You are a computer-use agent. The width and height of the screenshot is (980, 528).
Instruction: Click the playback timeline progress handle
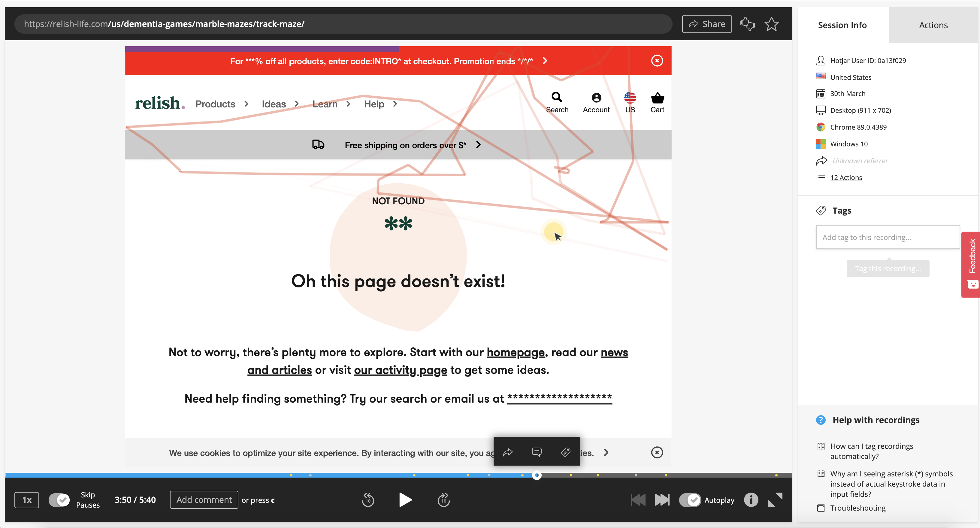[x=537, y=475]
